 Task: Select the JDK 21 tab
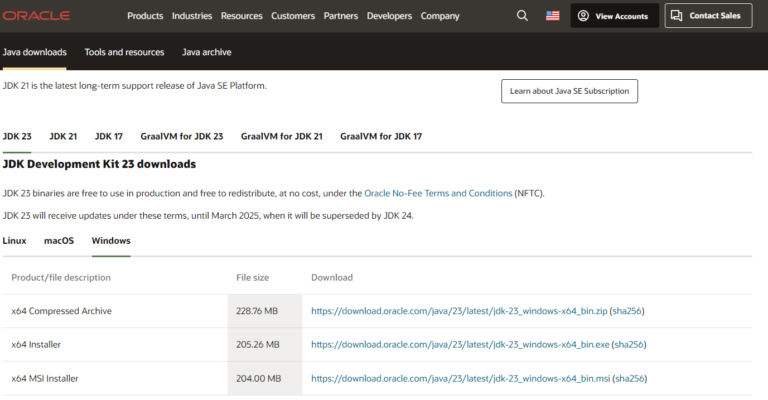pos(63,136)
